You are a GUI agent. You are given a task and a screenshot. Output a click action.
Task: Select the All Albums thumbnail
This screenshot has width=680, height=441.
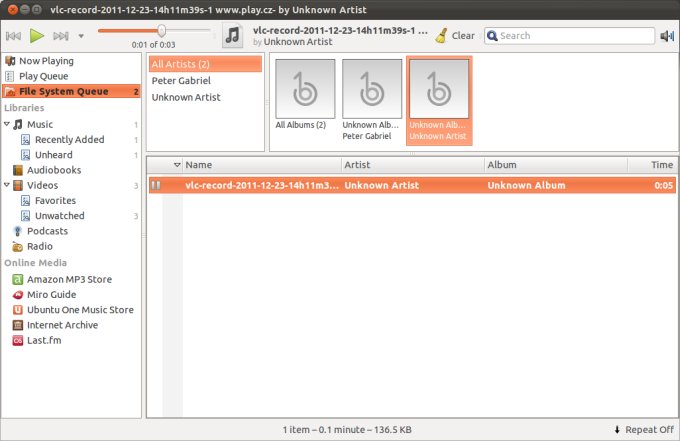click(300, 95)
